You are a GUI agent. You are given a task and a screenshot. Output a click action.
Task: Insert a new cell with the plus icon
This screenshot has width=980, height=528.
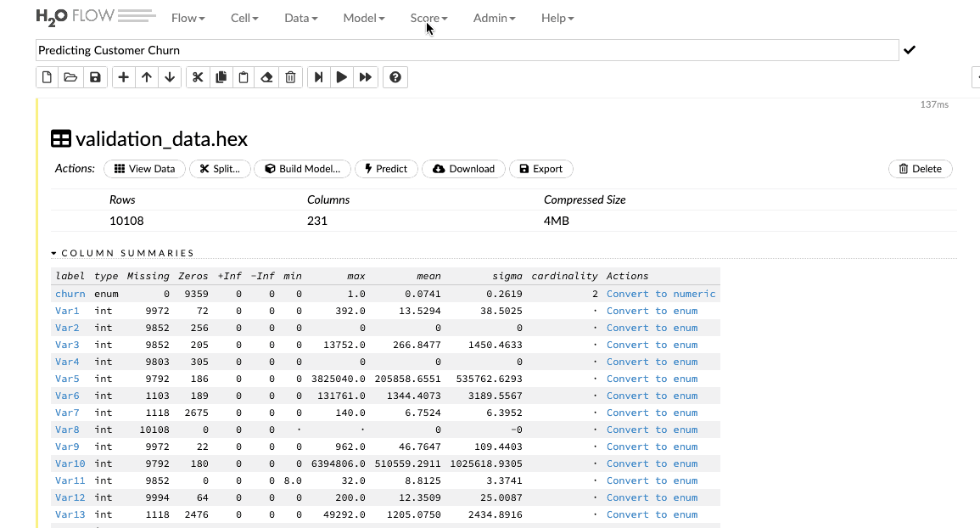point(124,77)
